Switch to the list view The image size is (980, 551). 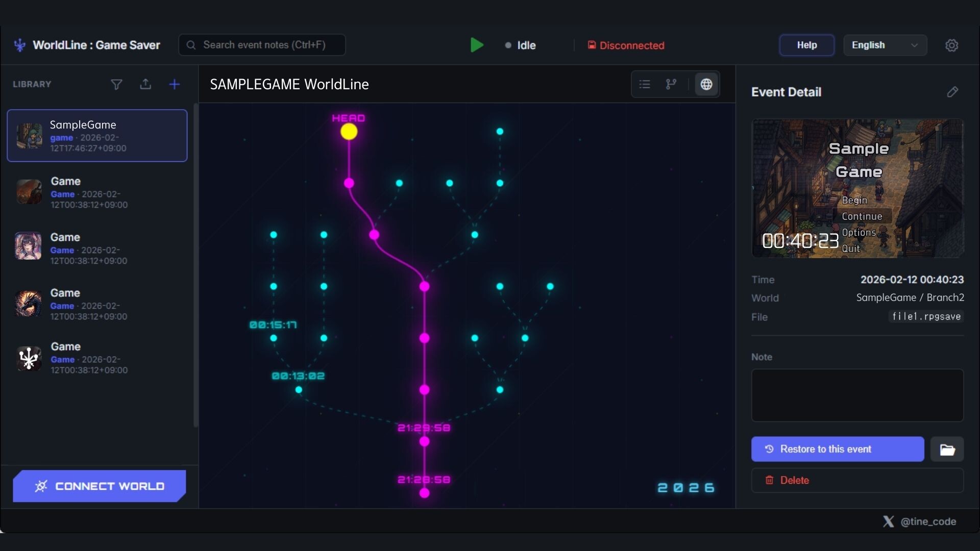[645, 84]
